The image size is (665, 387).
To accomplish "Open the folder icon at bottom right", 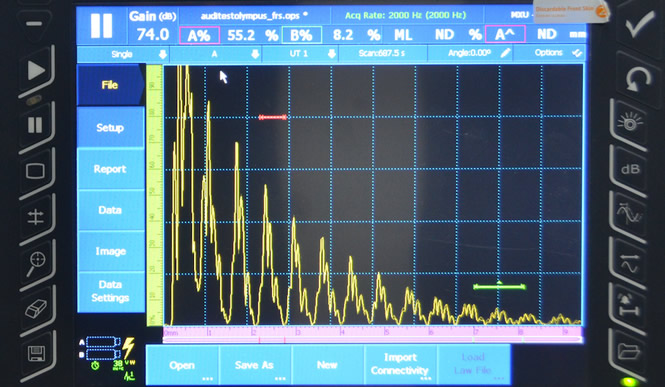I will (629, 351).
